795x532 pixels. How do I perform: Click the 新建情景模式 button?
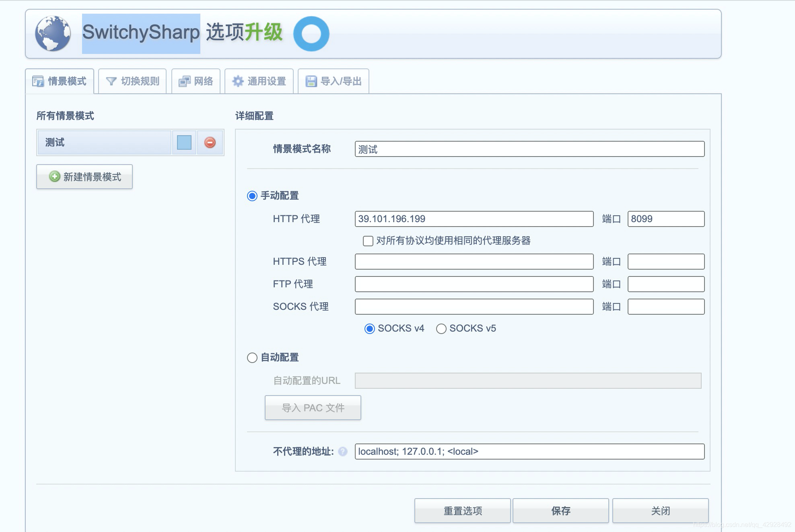[84, 177]
